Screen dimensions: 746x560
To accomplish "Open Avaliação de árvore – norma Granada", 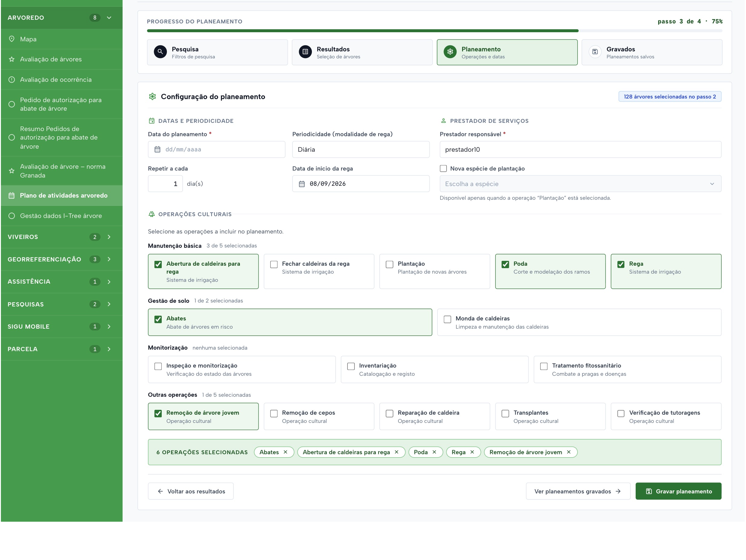I will [x=61, y=171].
